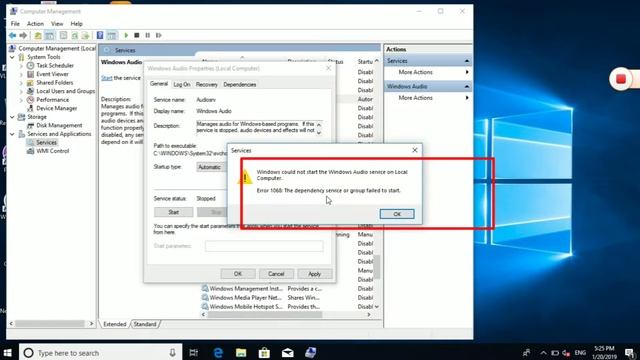Image resolution: width=640 pixels, height=360 pixels.
Task: Select Shared Folders in the console tree
Action: (x=55, y=82)
